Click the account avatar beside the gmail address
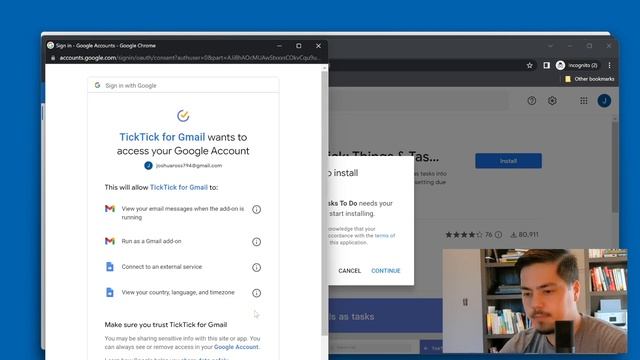The height and width of the screenshot is (360, 640). coord(148,166)
